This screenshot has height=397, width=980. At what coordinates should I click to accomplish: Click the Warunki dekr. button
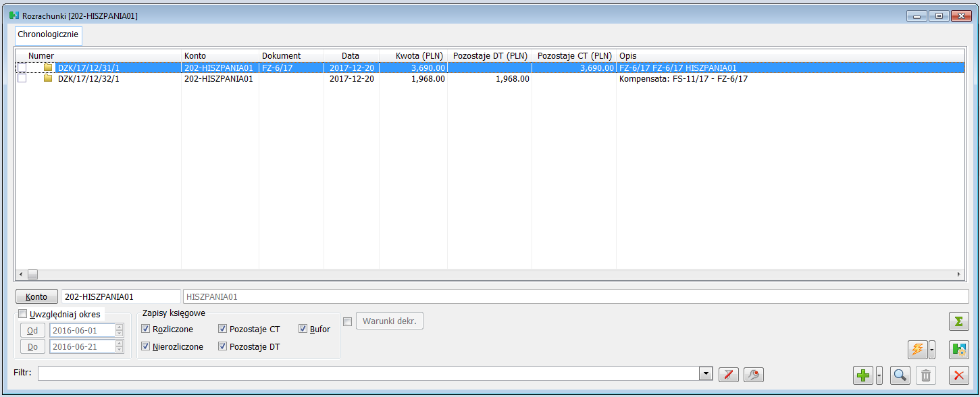[390, 321]
